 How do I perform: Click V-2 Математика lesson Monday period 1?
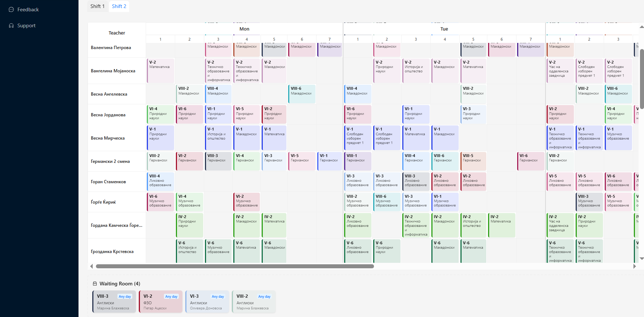point(161,71)
